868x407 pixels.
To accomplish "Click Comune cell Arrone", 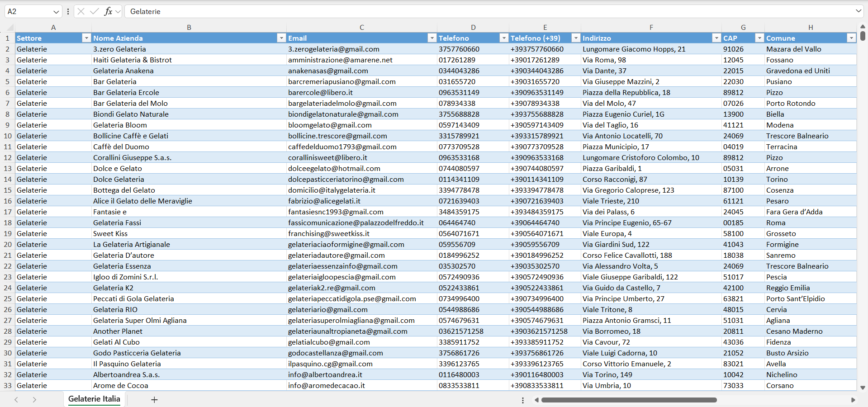I will click(811, 168).
